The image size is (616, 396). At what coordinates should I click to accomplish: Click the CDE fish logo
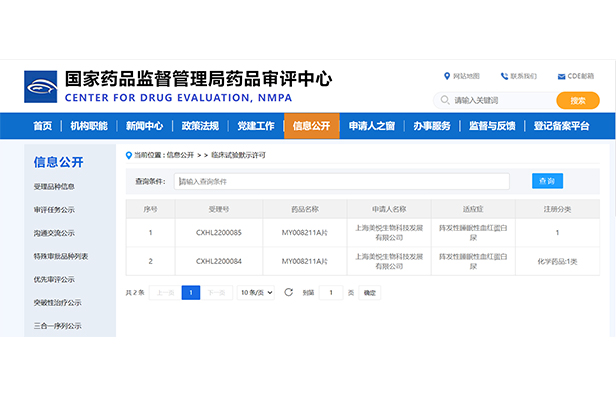40,87
